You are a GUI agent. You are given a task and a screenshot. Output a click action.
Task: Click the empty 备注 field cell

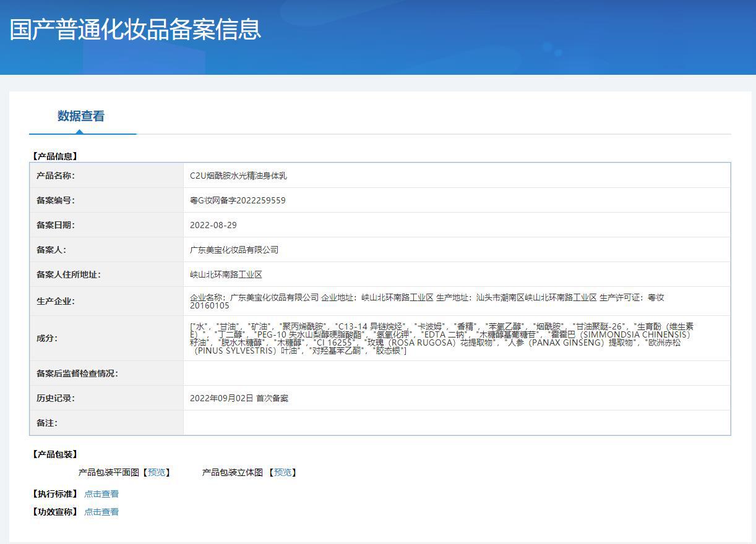pos(456,423)
